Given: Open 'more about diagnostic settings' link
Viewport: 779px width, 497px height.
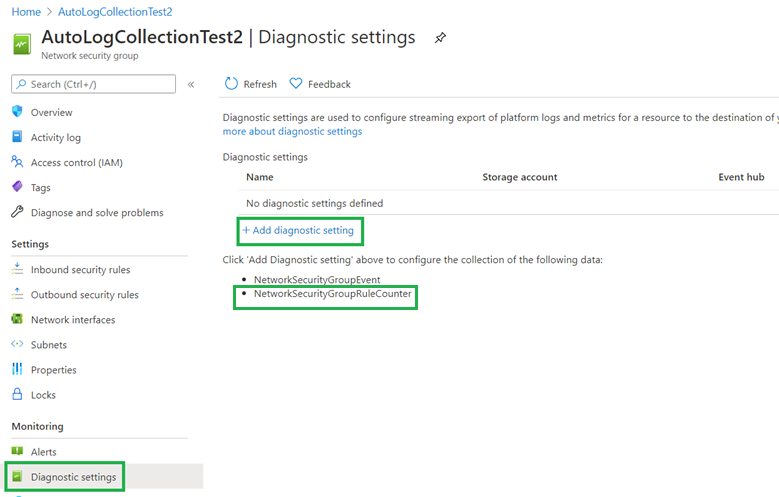Looking at the screenshot, I should [x=292, y=131].
